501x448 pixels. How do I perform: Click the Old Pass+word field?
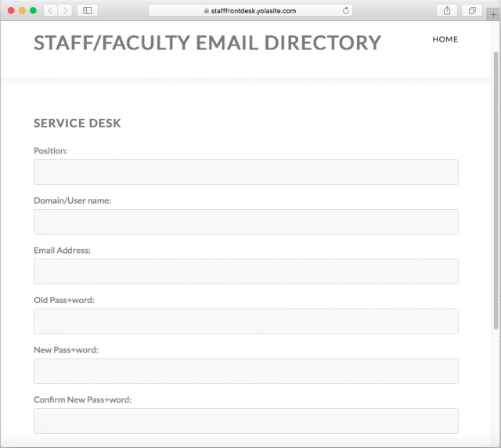pyautogui.click(x=246, y=321)
